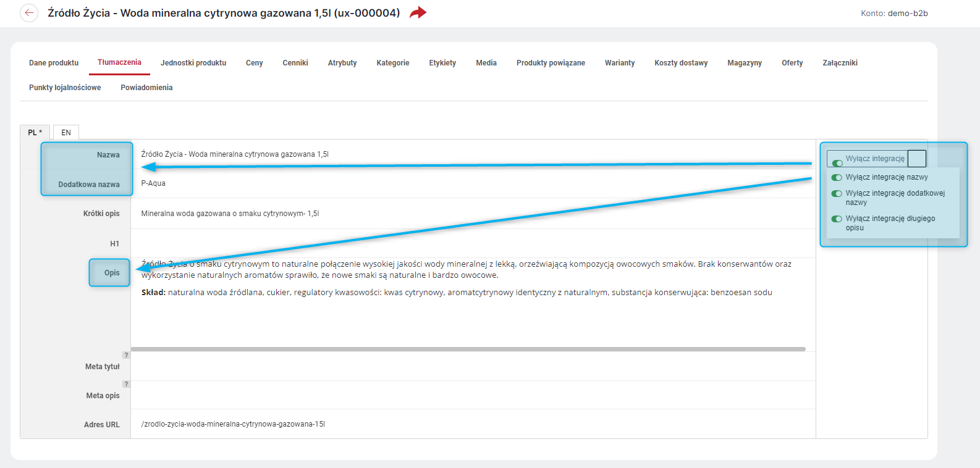The height and width of the screenshot is (468, 980).
Task: Open the Cenniki tab
Action: point(295,63)
